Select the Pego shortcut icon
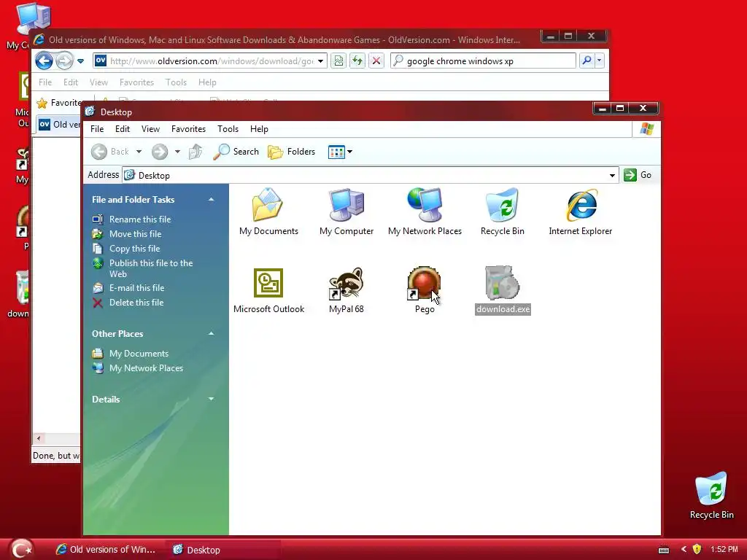 coord(424,283)
